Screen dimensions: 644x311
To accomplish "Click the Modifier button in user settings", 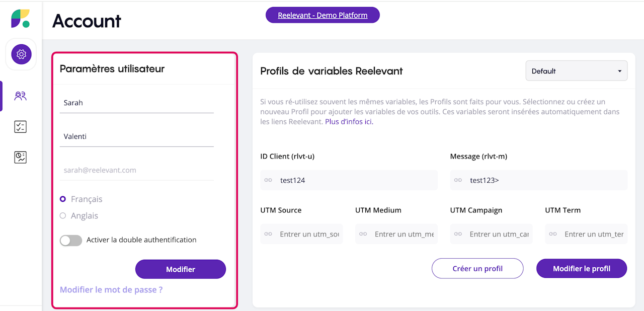I will (181, 269).
